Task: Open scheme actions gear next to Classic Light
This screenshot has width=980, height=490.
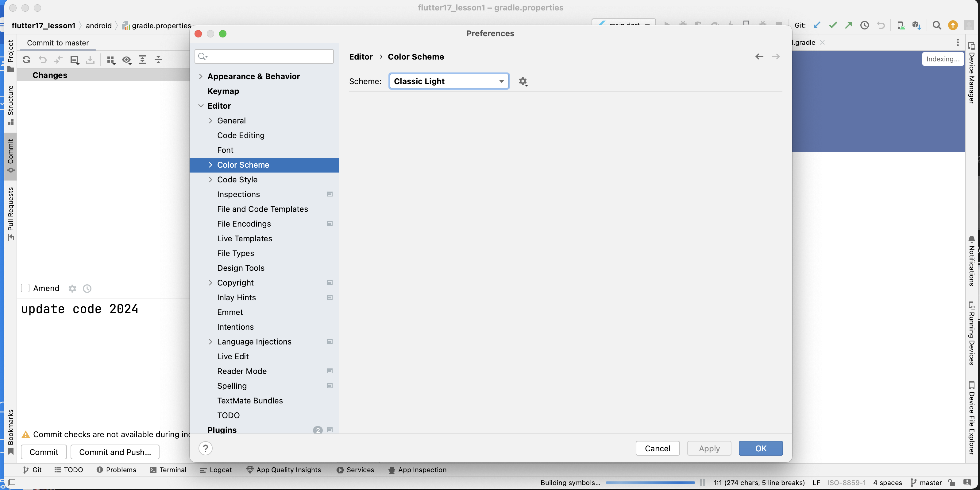Action: point(523,81)
